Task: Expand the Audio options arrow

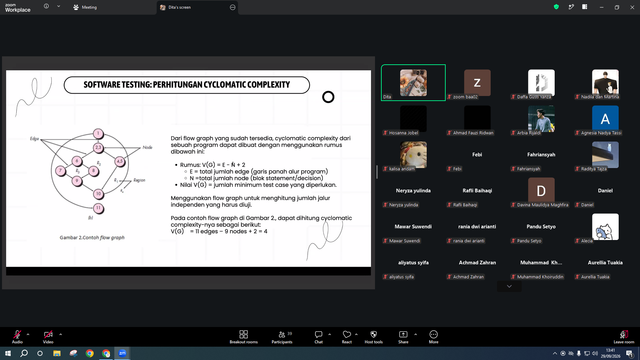Action: pos(28,334)
